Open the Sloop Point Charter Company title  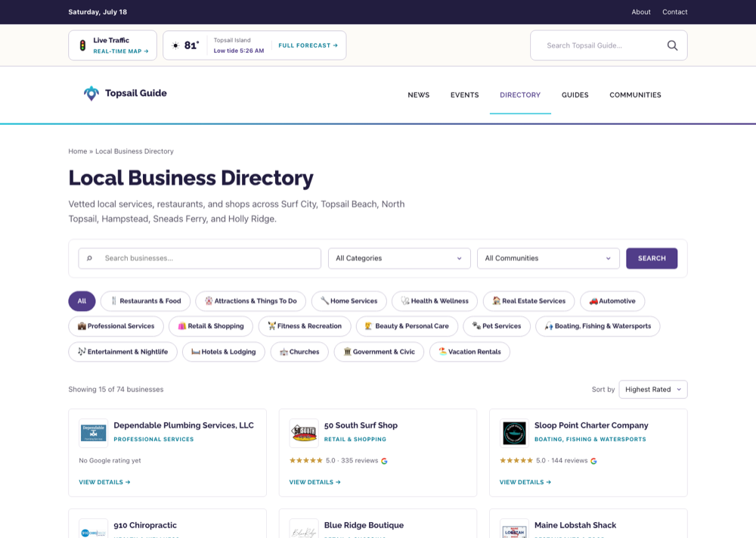pos(591,425)
